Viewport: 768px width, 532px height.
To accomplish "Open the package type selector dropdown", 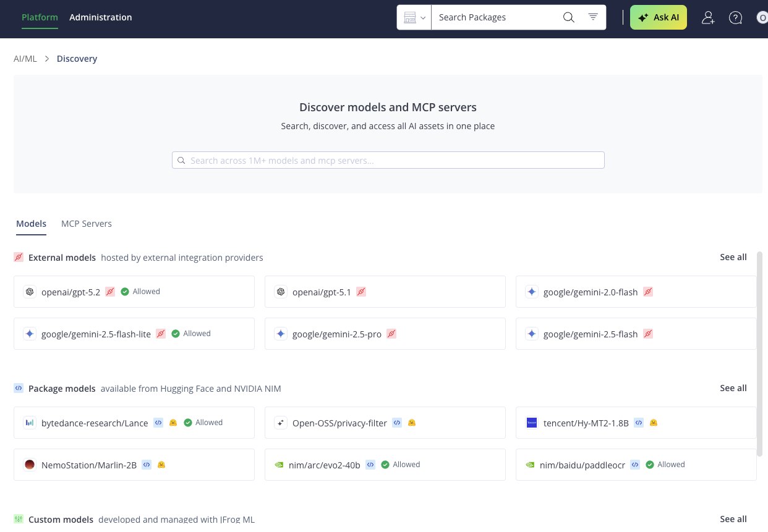I will pyautogui.click(x=414, y=17).
